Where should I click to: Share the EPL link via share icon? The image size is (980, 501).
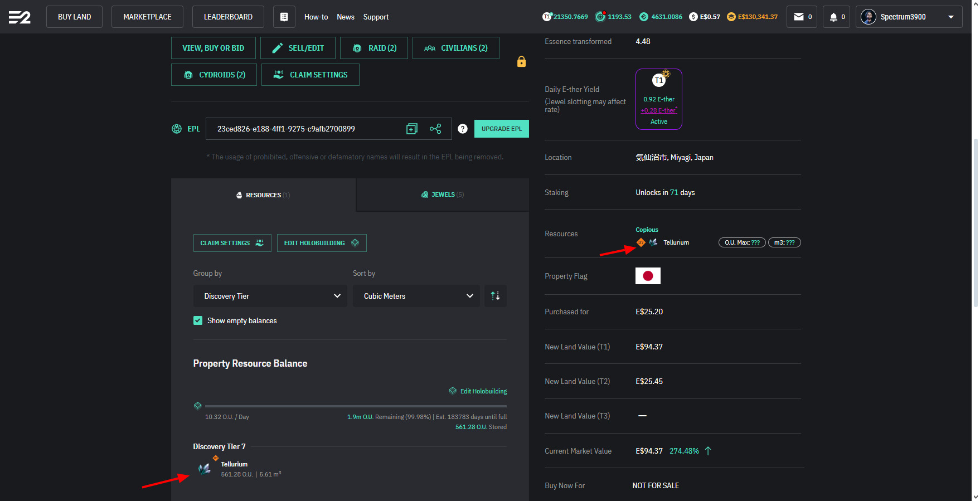[x=435, y=129]
